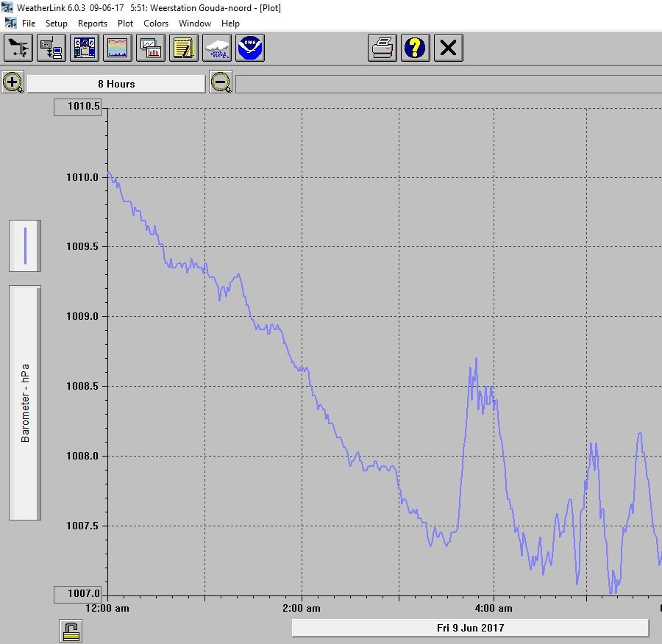Open the yellow notepad toolbar icon

[x=184, y=48]
